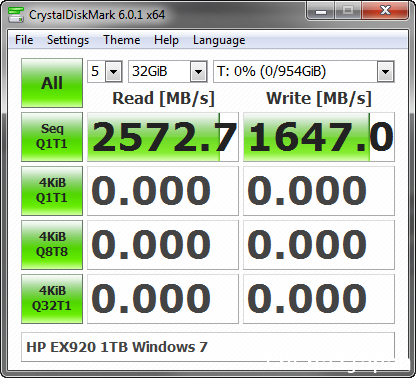Click the CrystalDiskMark title bar icon
The width and height of the screenshot is (416, 378).
point(16,15)
